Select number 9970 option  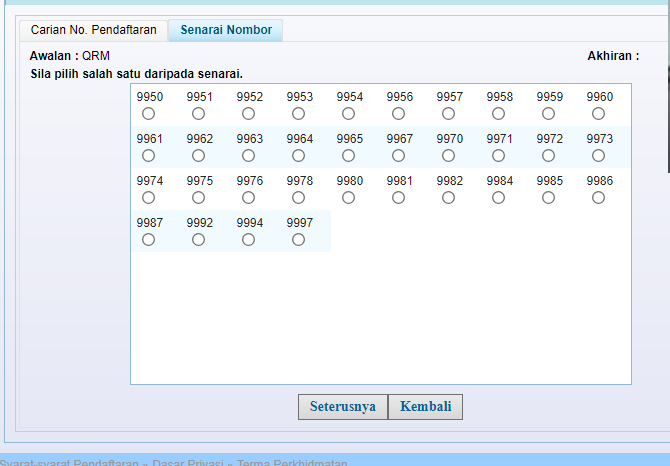(449, 156)
